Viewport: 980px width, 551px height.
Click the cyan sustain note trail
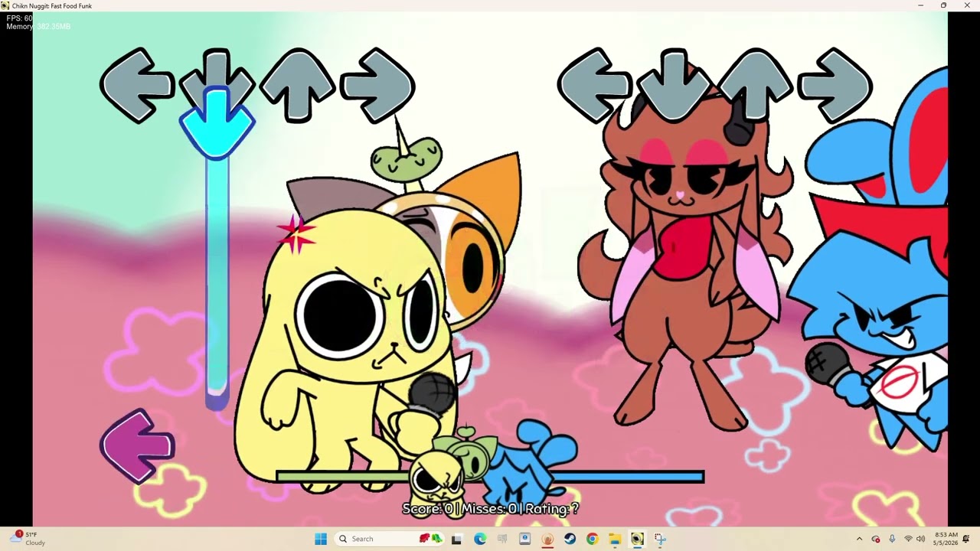pyautogui.click(x=217, y=283)
